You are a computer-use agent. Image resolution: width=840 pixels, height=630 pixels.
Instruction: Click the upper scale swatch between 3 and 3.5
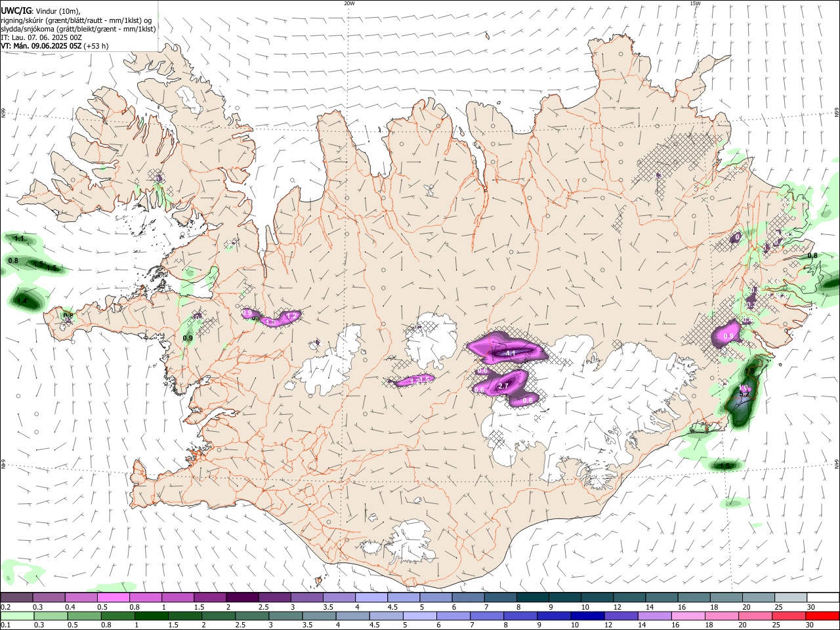(306, 597)
